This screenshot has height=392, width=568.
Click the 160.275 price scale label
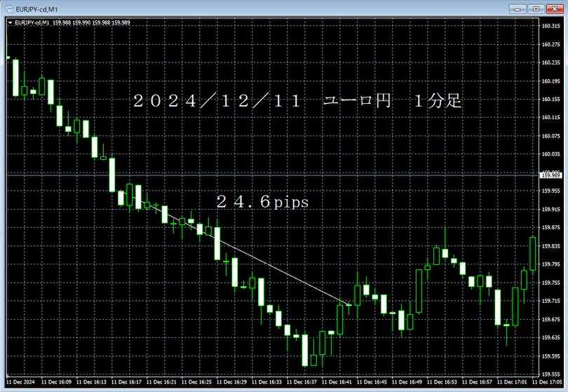(550, 44)
